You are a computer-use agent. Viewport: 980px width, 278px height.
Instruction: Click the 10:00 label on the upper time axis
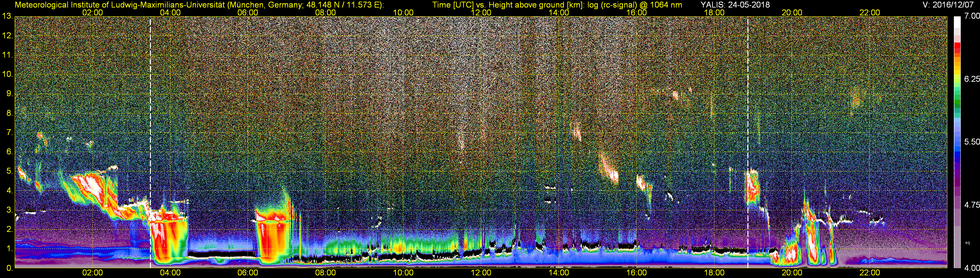point(403,12)
